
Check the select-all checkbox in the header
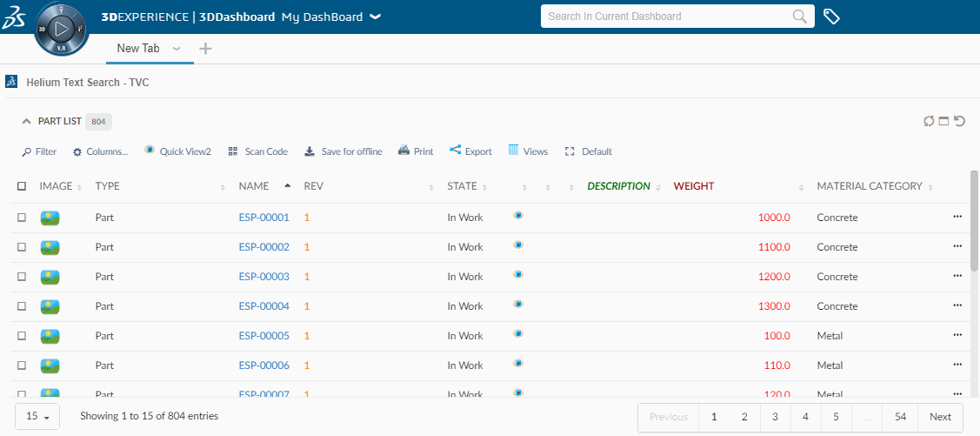(22, 186)
